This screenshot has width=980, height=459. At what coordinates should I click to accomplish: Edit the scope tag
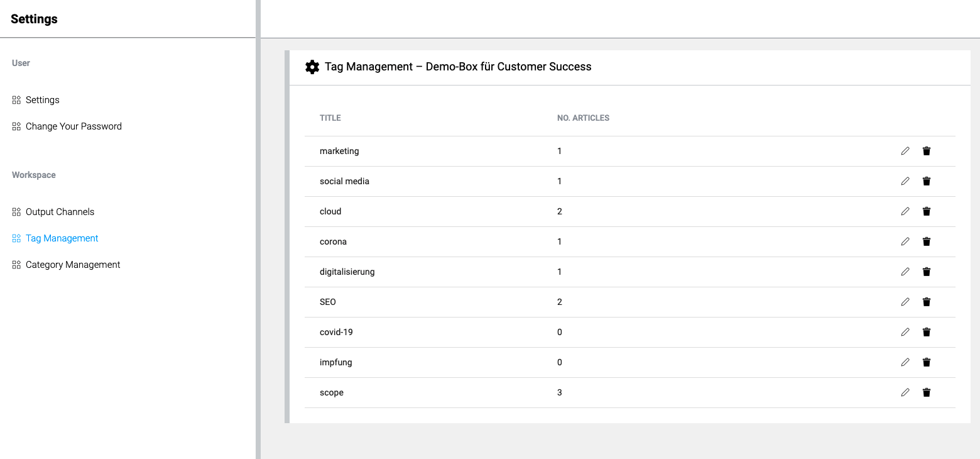point(905,392)
